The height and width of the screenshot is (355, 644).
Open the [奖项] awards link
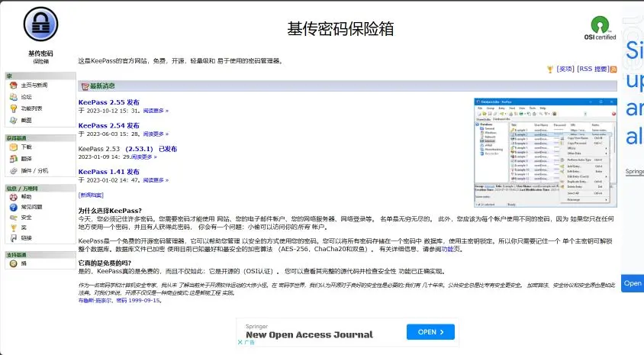tap(565, 69)
